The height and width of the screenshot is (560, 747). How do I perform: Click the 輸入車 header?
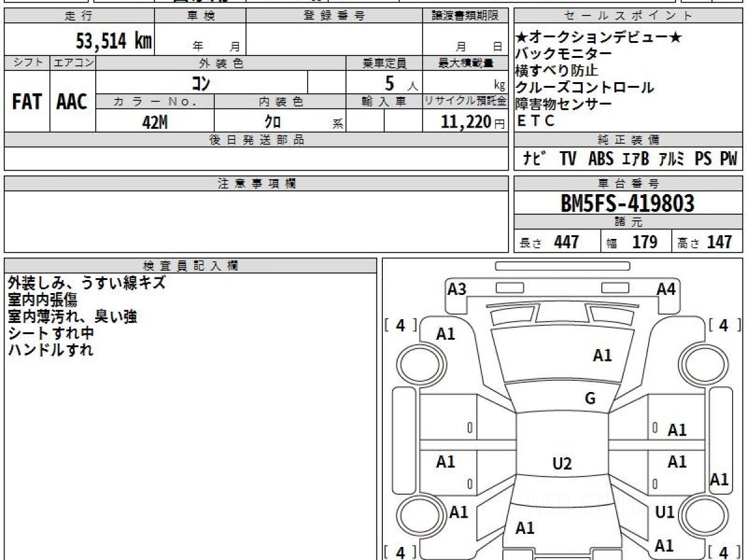(384, 101)
